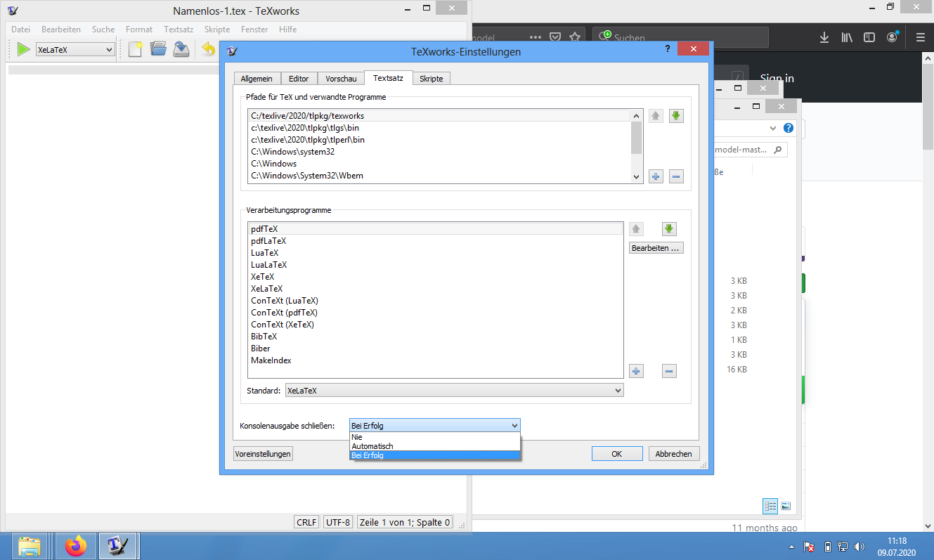Viewport: 934px width, 560px height.
Task: Click the undo arrow toolbar icon
Action: [x=209, y=49]
